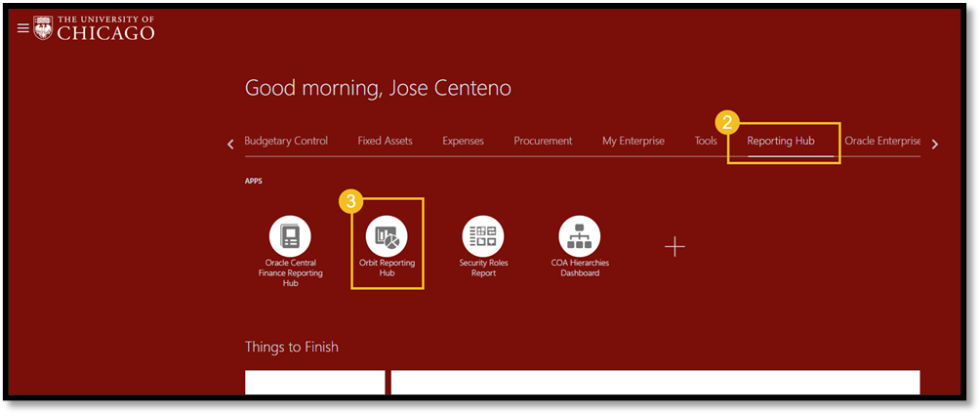The image size is (980, 415).
Task: Show more tabs with right chevron
Action: (x=935, y=145)
